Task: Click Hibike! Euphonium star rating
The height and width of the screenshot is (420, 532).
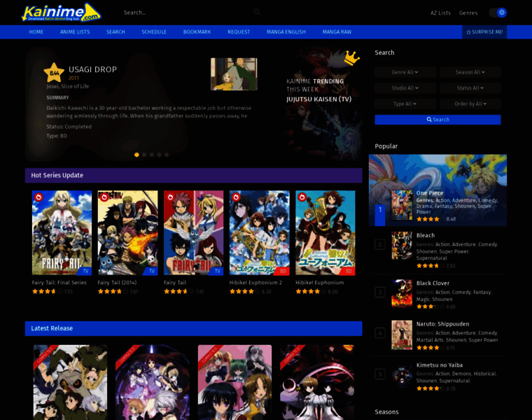Action: 310,291
